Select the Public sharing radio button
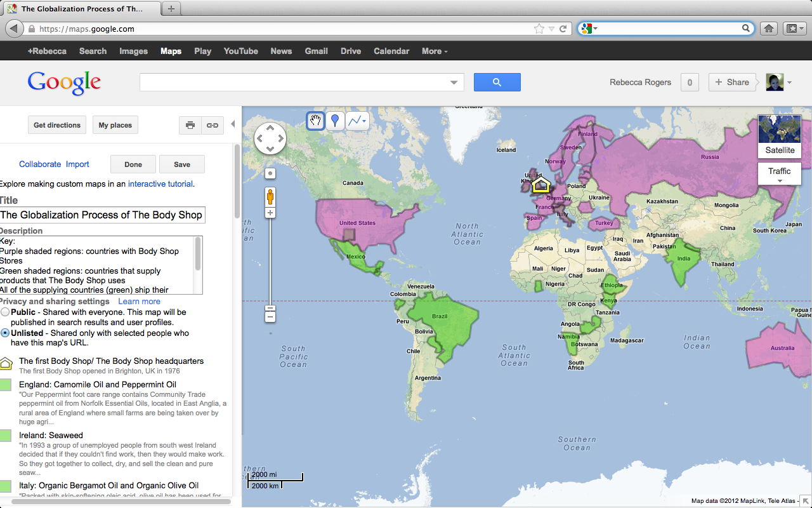This screenshot has height=508, width=812. pyautogui.click(x=5, y=312)
